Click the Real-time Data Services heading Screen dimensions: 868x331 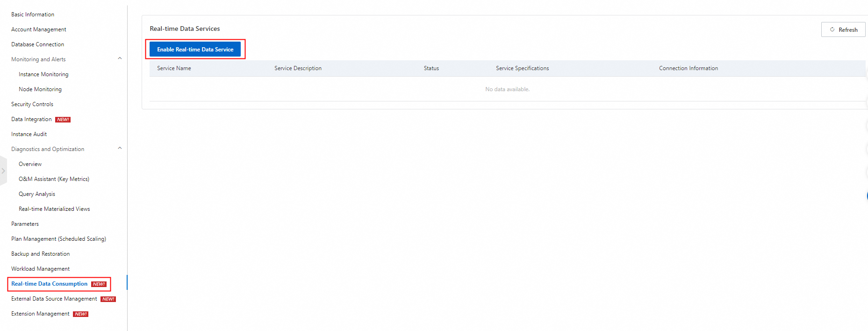coord(185,29)
